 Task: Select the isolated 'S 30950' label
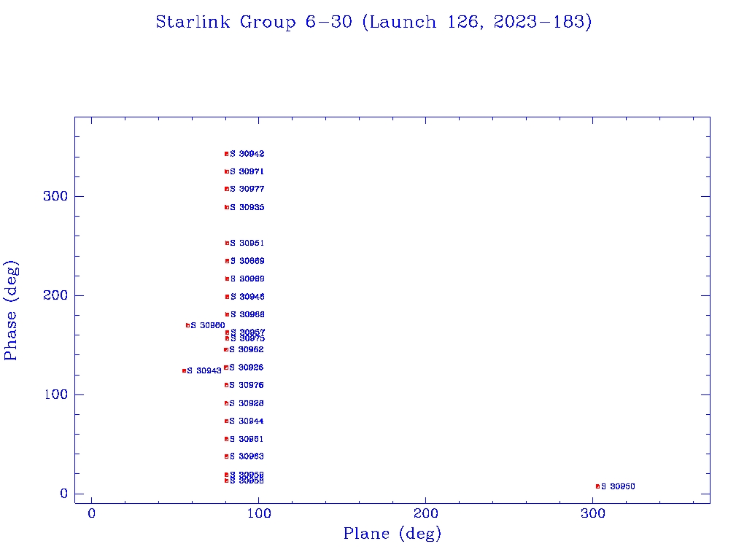618,486
